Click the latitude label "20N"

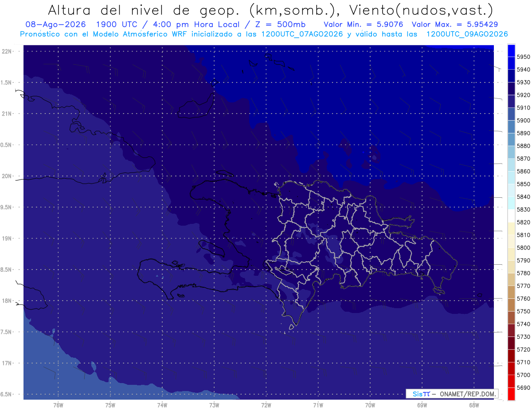click(7, 176)
